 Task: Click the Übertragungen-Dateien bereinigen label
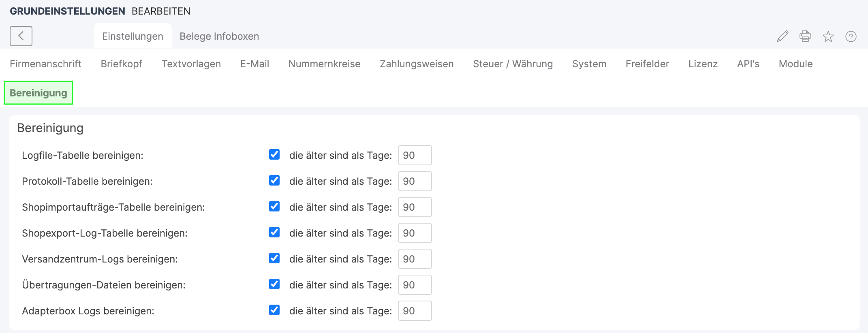(x=104, y=285)
